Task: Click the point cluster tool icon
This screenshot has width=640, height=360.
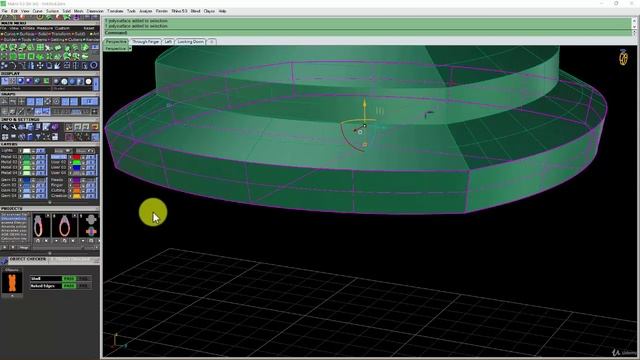Action: [4, 66]
